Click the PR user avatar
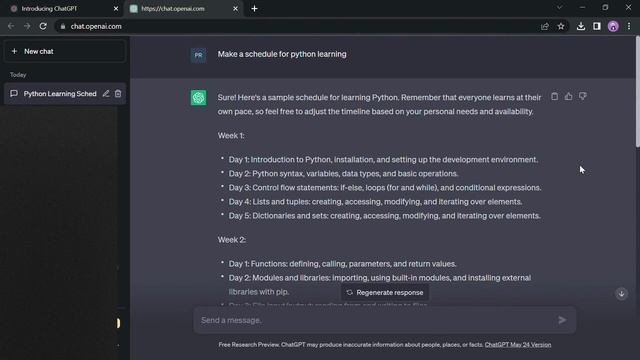Viewport: 640px width, 360px height. [x=198, y=55]
